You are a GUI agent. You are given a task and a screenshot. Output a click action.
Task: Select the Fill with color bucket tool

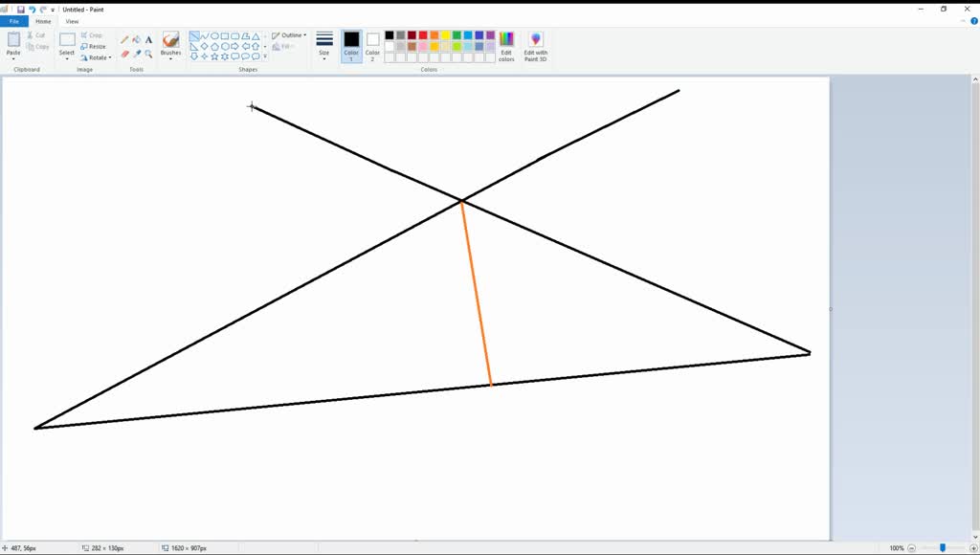coord(136,39)
